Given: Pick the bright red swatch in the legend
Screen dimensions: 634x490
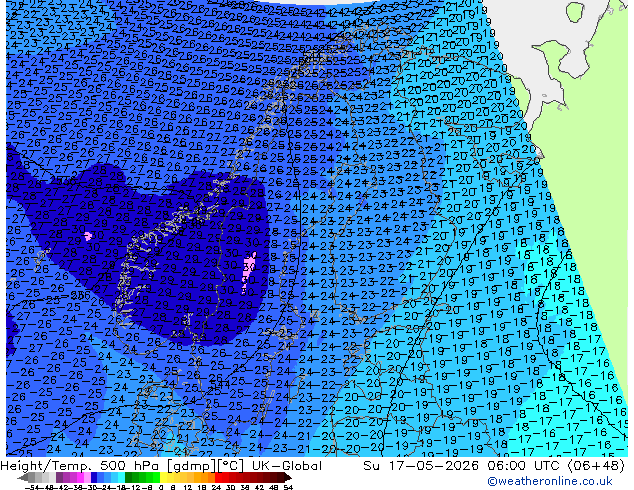Looking at the screenshot, I should (218, 478).
